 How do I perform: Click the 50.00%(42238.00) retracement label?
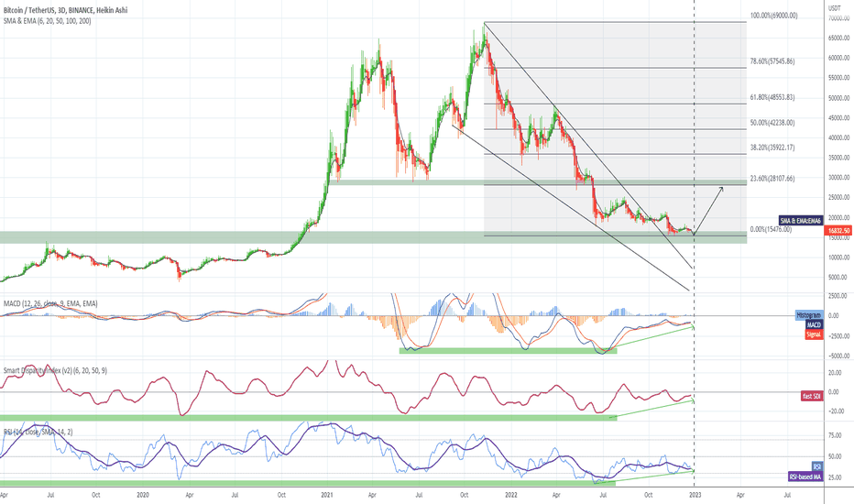pos(772,123)
